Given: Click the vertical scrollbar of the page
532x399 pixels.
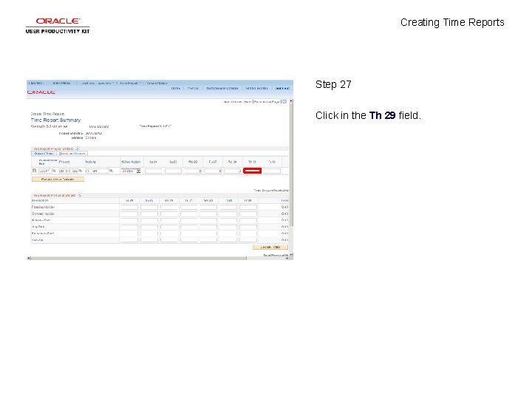Looking at the screenshot, I should point(291,178).
